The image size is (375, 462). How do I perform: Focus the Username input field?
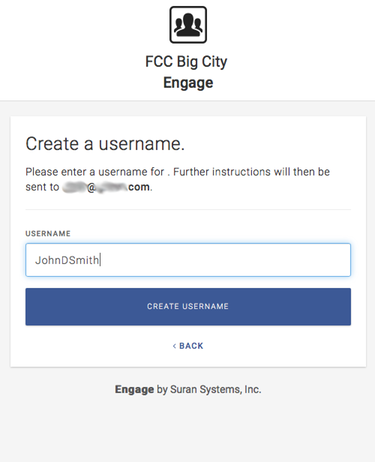(x=188, y=260)
